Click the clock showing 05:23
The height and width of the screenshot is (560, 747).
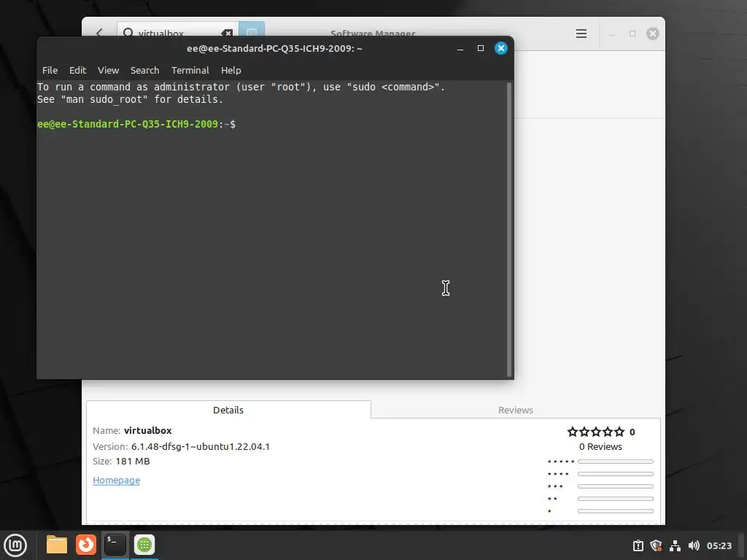pyautogui.click(x=719, y=545)
